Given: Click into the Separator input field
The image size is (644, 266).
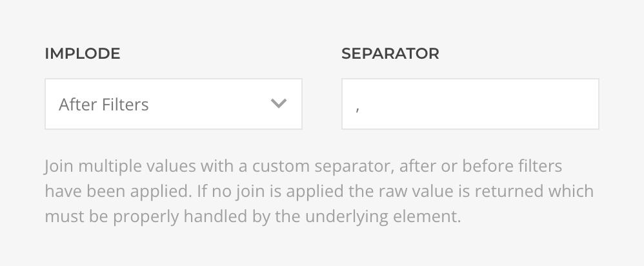Looking at the screenshot, I should (470, 104).
